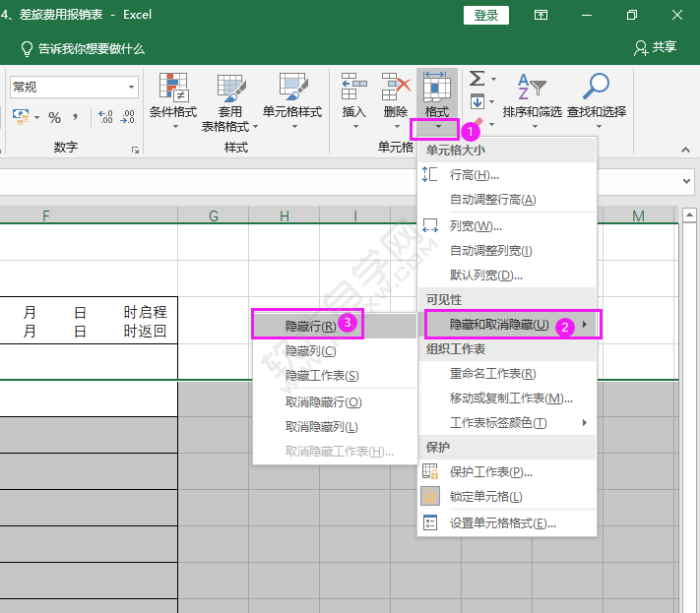Choose 取消隐藏行 menu entry
The height and width of the screenshot is (613, 700).
323,401
